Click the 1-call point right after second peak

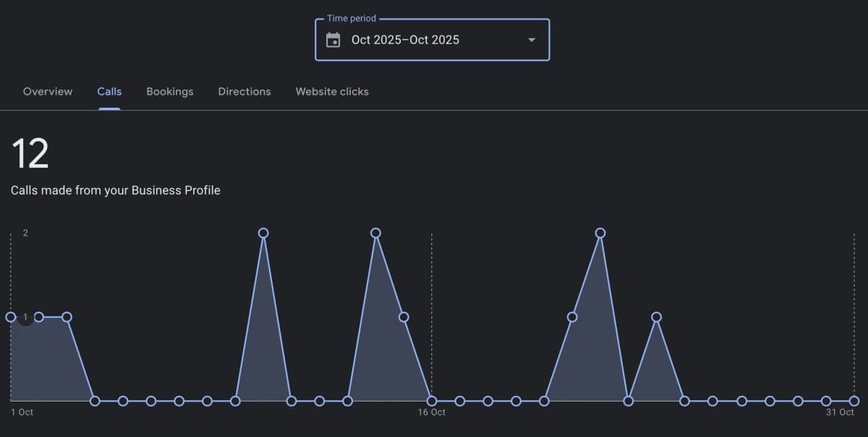pyautogui.click(x=404, y=317)
